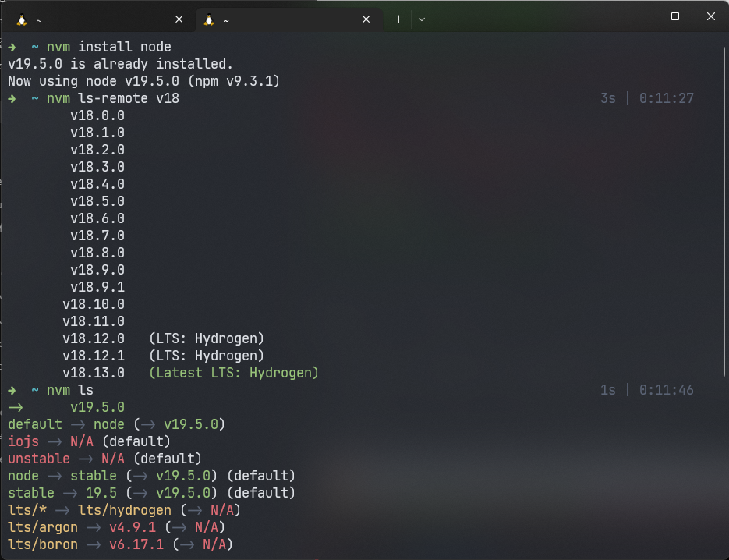Viewport: 729px width, 560px height.
Task: Close the first terminal tab
Action: tap(179, 19)
